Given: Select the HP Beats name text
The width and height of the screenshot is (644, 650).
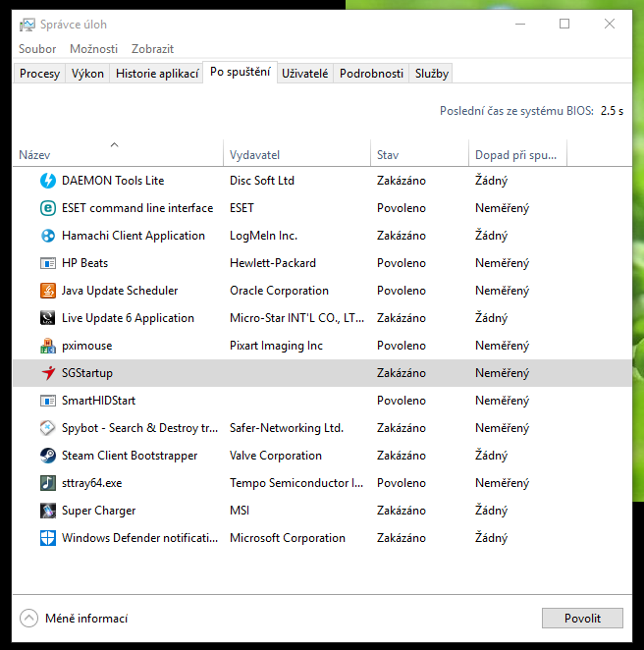Looking at the screenshot, I should tap(84, 263).
